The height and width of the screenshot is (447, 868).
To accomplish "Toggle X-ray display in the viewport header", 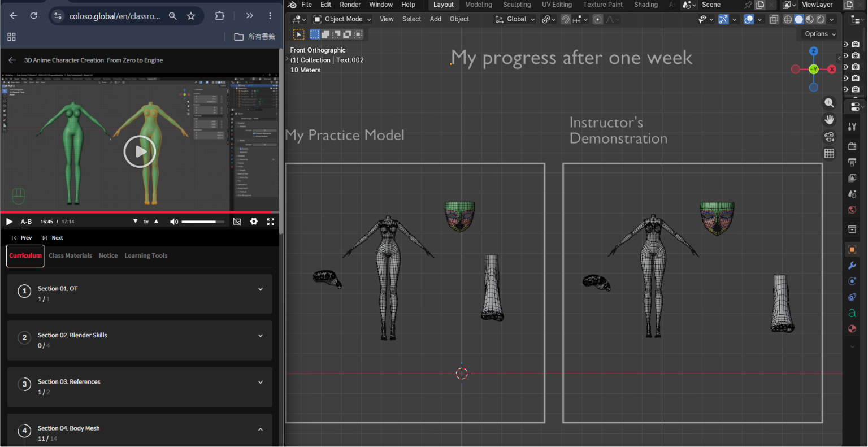I will [774, 19].
